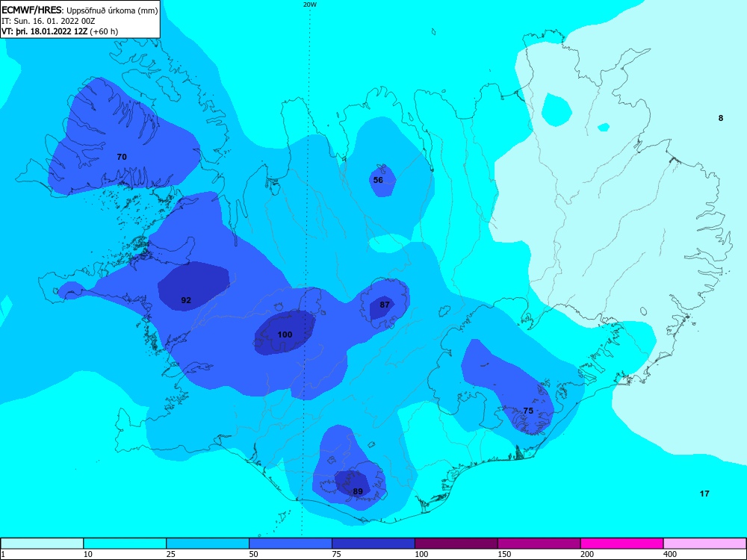Click the precipitation value 17 in the southeast sea
Viewport: 747px width, 560px height.
(704, 494)
